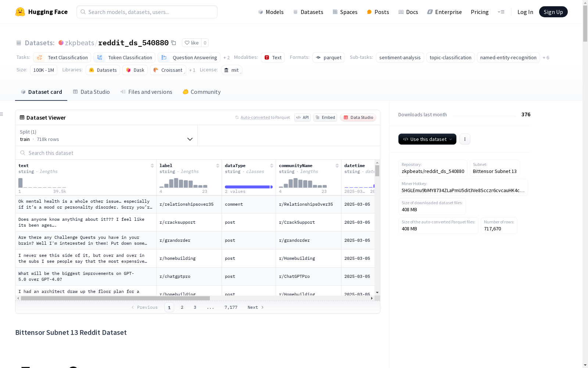Image resolution: width=588 pixels, height=368 pixels.
Task: Like this dataset
Action: tap(191, 43)
